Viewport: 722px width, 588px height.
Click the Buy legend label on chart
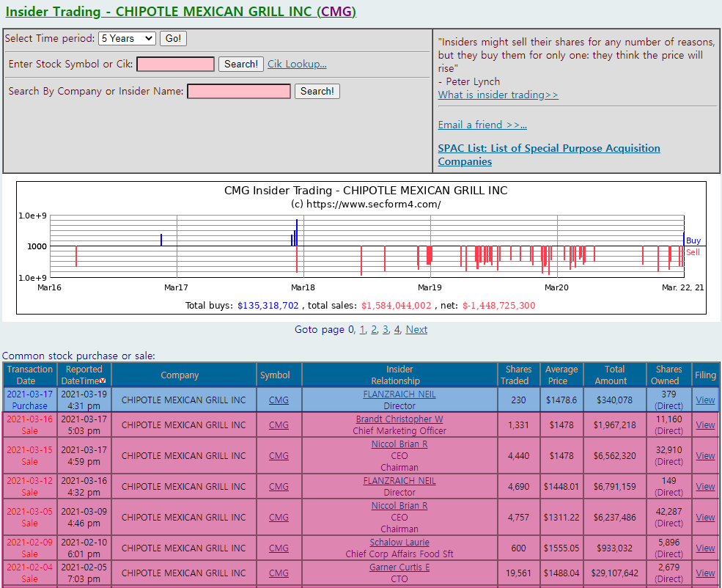click(693, 240)
